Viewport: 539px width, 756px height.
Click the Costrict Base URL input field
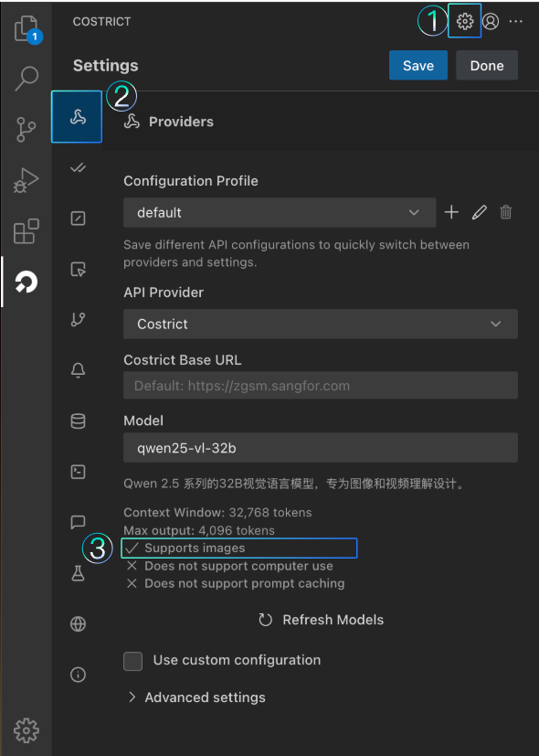[x=320, y=385]
